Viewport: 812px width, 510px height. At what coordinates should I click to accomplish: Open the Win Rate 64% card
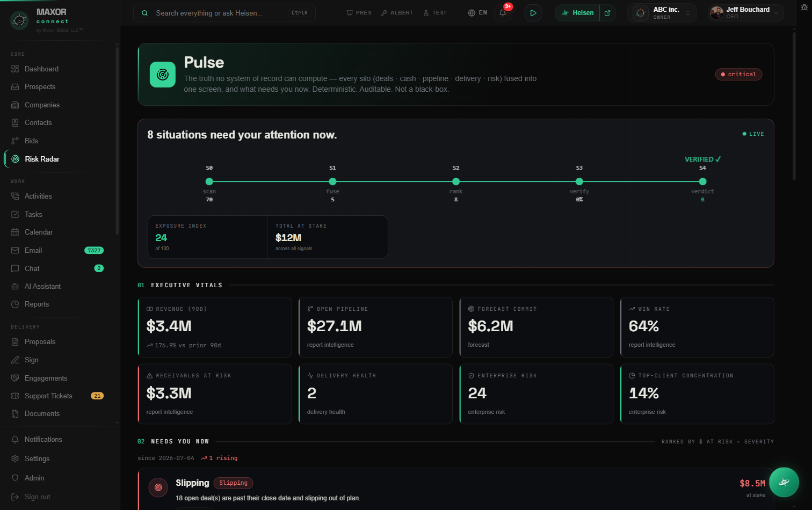click(x=697, y=327)
